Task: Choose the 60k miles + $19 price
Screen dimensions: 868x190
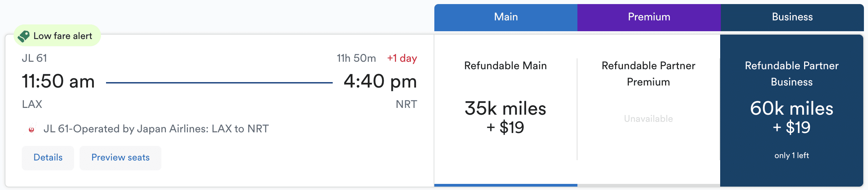Action: (792, 117)
